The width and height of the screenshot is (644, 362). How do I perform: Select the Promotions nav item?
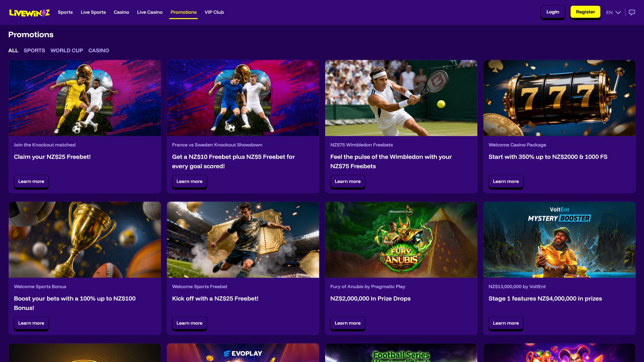[x=183, y=12]
